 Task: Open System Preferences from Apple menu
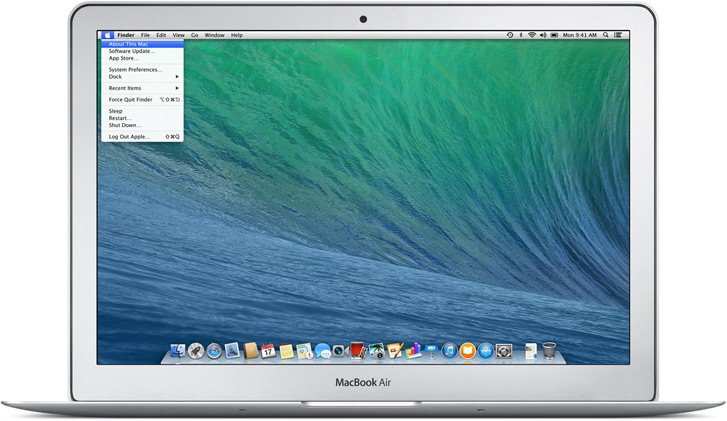coord(135,69)
